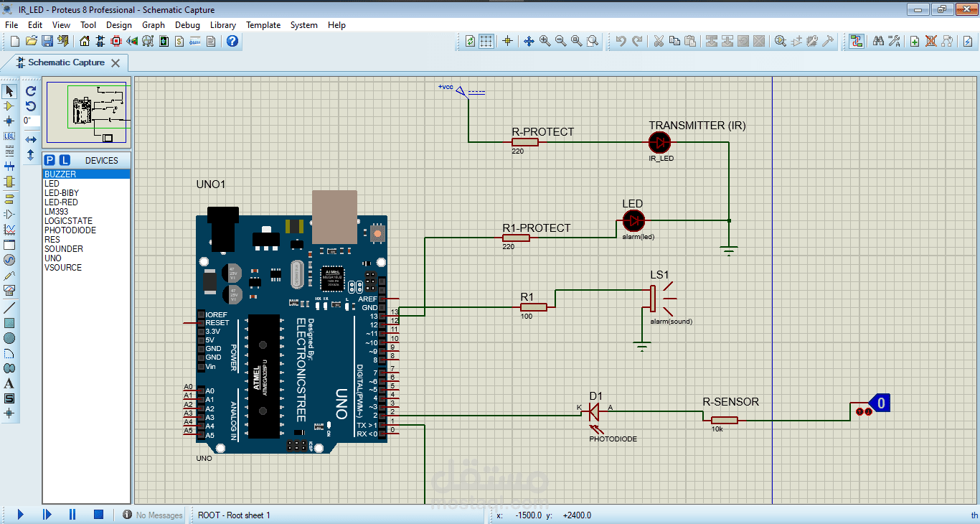Start the simulation with the play button
This screenshot has width=980, height=524.
pos(20,515)
